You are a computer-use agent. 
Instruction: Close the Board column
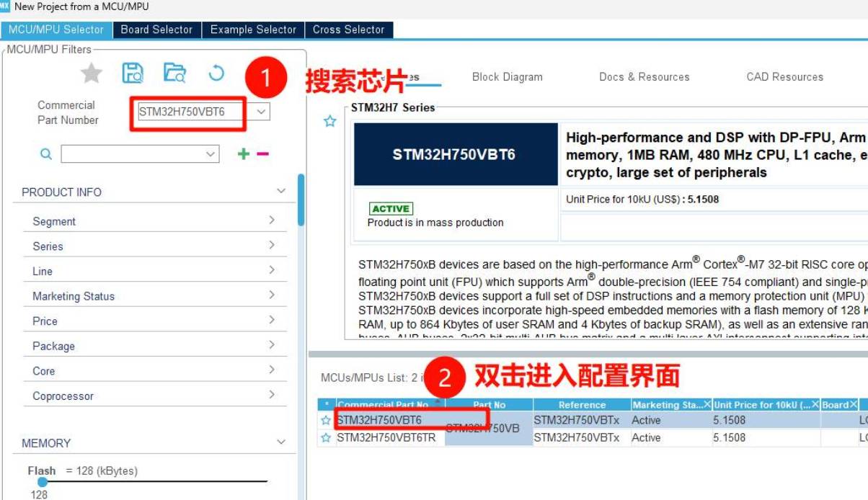(x=854, y=405)
